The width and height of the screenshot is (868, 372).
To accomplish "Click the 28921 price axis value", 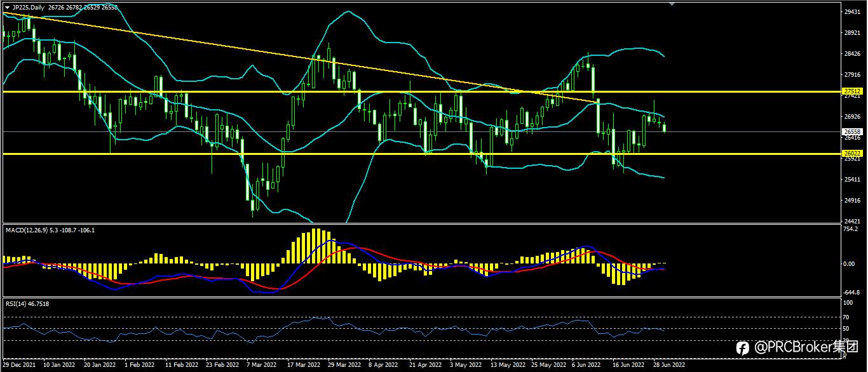I will (852, 32).
